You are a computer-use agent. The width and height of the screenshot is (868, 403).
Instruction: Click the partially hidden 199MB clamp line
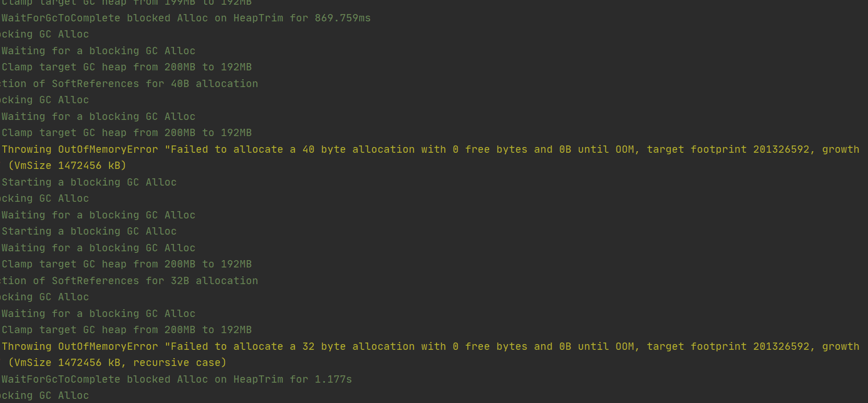click(x=126, y=3)
